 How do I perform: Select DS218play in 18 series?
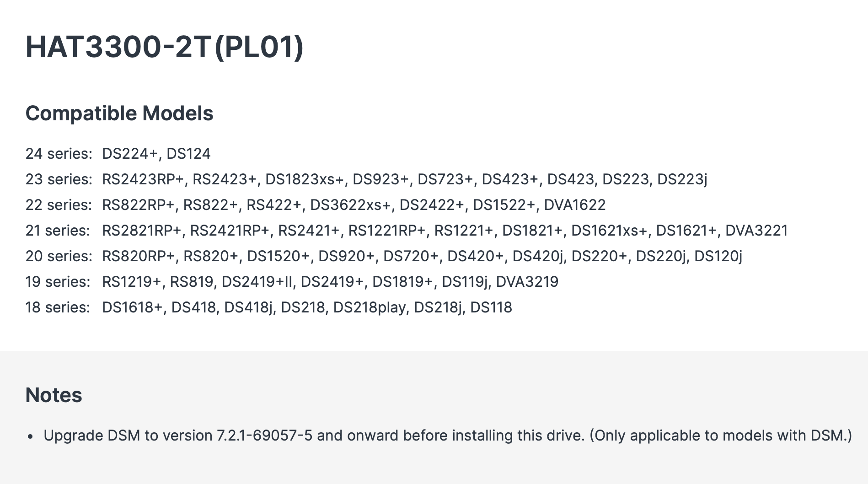[x=369, y=307]
